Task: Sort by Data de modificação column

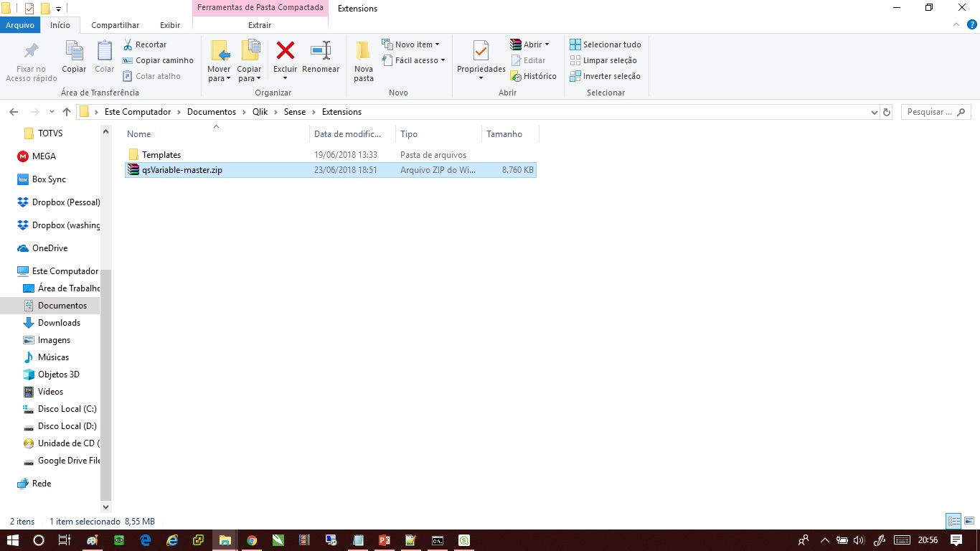Action: coord(352,134)
